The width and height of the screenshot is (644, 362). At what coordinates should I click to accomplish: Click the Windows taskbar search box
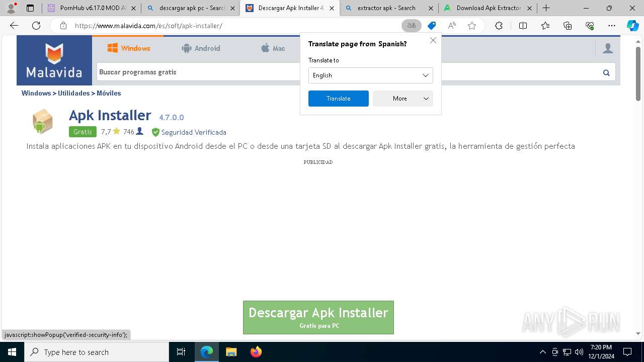[97, 352]
